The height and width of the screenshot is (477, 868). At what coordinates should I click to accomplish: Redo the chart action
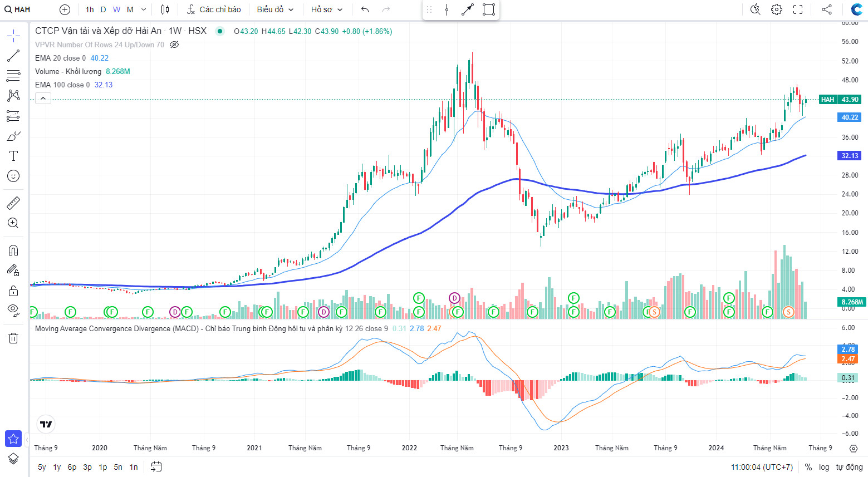point(386,9)
